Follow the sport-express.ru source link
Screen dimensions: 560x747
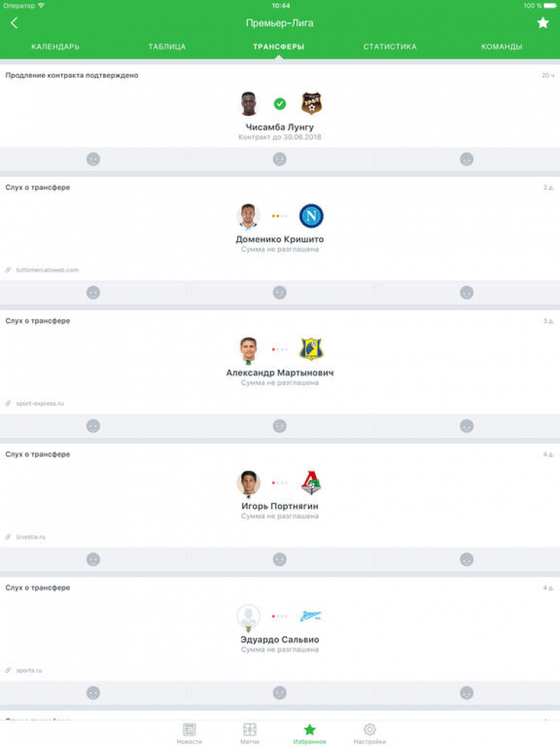pyautogui.click(x=40, y=403)
